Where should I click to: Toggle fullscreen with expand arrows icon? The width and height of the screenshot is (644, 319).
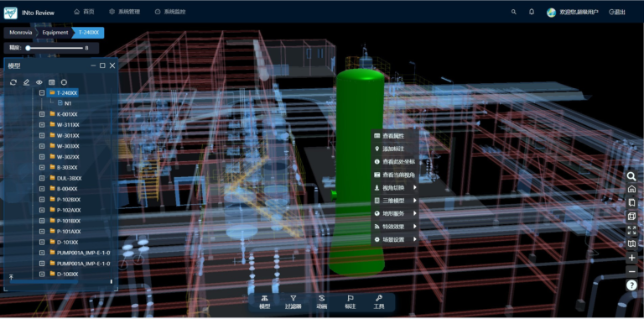click(x=631, y=230)
